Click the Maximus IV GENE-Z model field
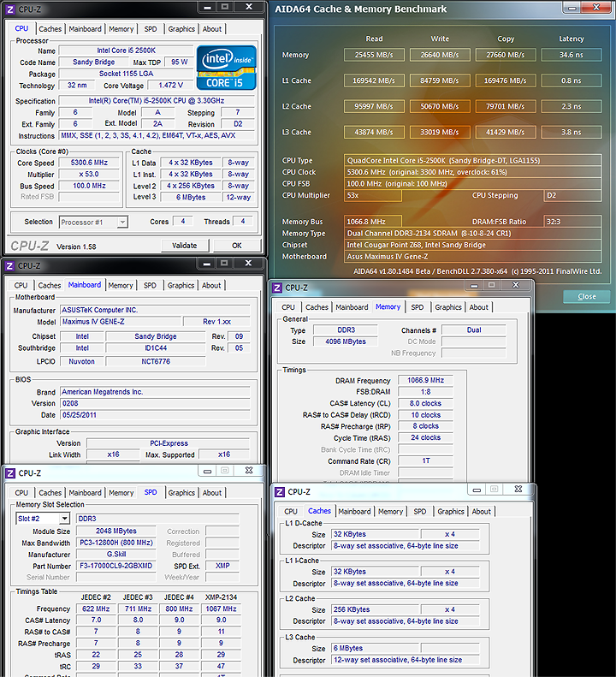The image size is (616, 677). tap(121, 322)
